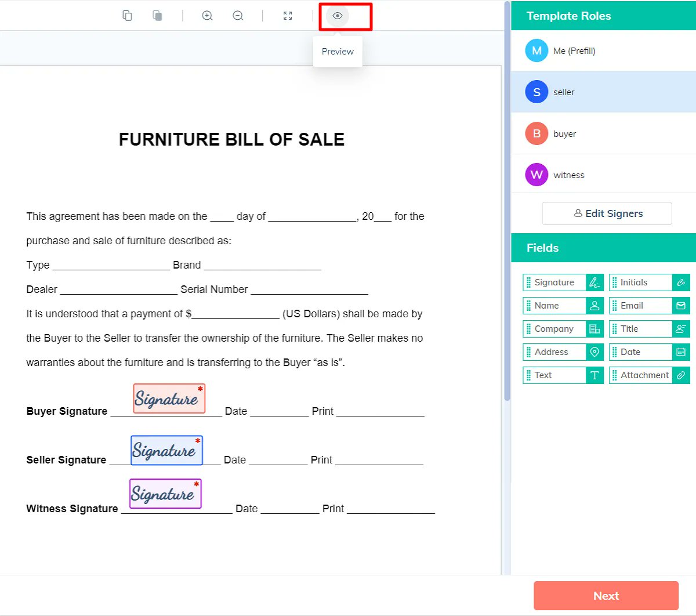Zoom in with the magnifier plus icon
696x616 pixels.
tap(207, 16)
